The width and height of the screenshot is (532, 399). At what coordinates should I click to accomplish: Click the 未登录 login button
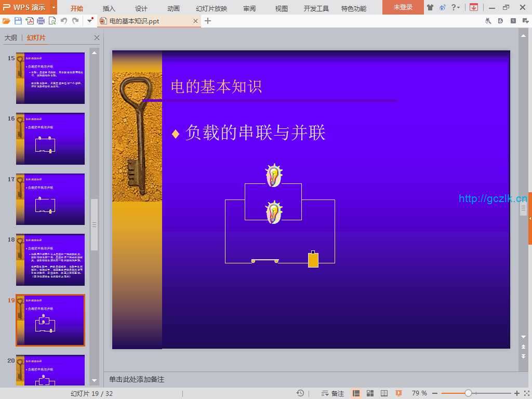point(403,7)
